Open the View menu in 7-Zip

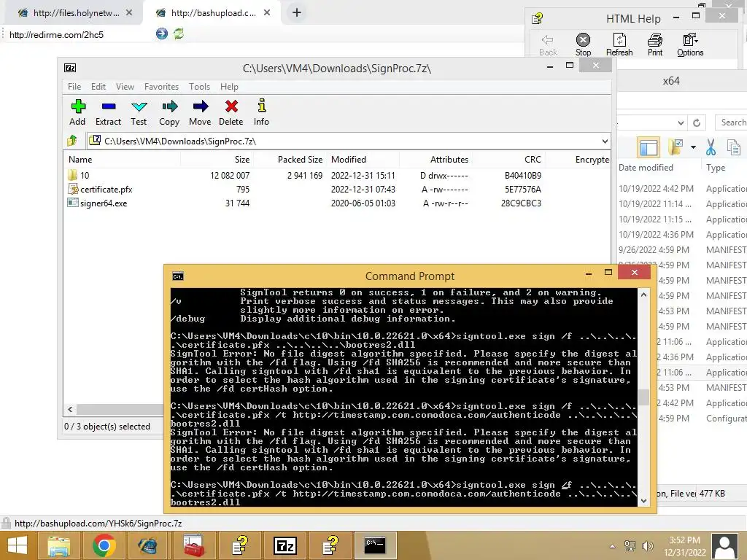pyautogui.click(x=125, y=87)
